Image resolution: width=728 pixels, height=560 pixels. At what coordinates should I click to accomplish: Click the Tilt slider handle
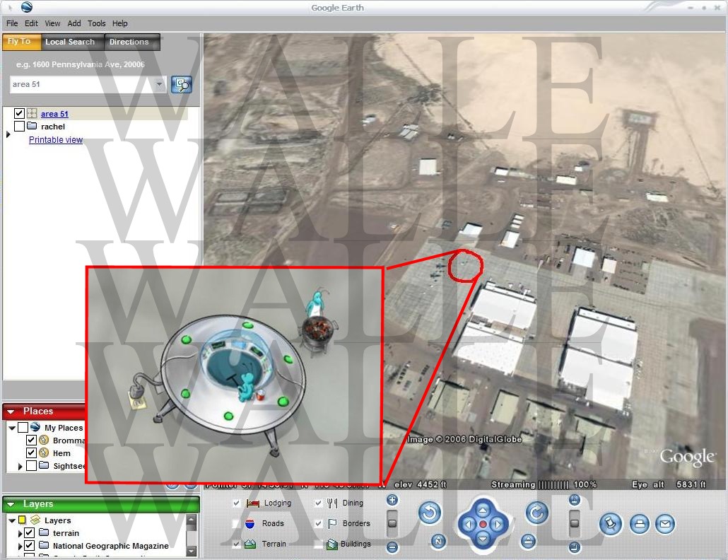tap(575, 523)
